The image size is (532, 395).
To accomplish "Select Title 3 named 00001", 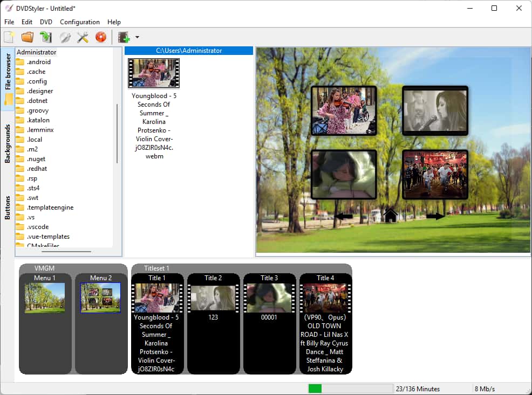I will coord(269,323).
